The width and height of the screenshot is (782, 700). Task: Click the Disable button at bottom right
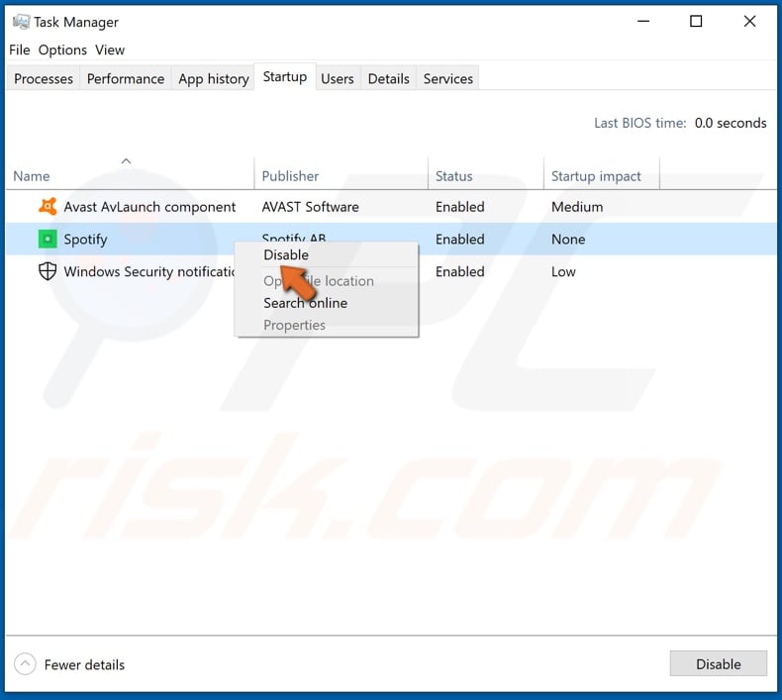[719, 663]
